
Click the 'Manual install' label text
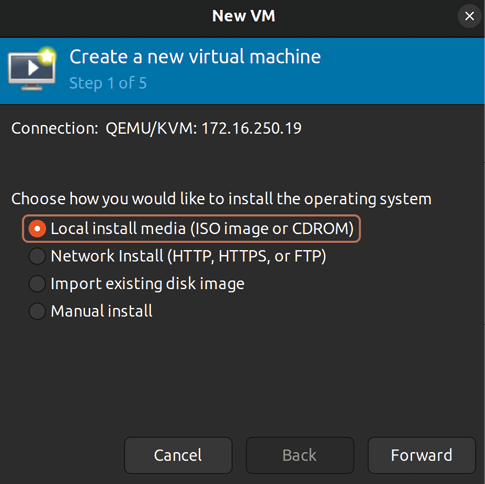102,311
